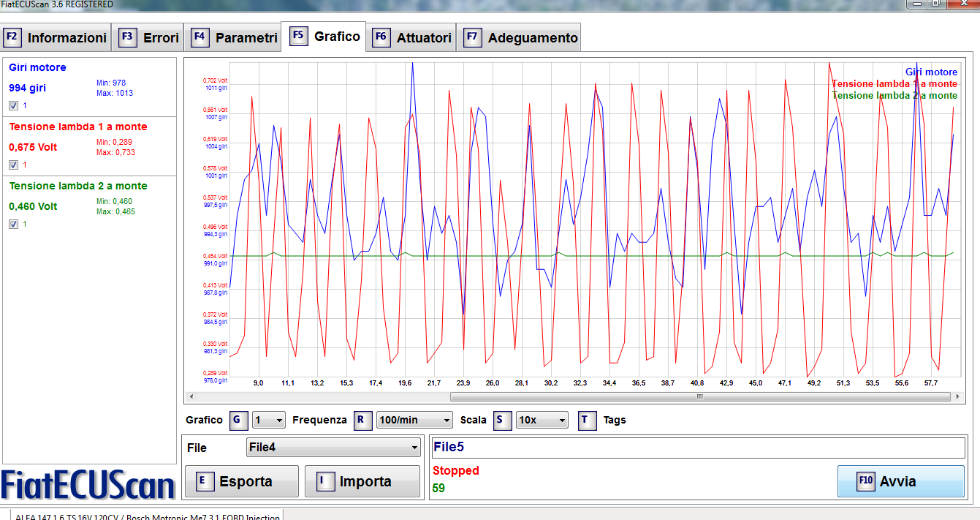Screen dimensions: 980x520
Task: Click the File5 name input field
Action: (x=698, y=447)
